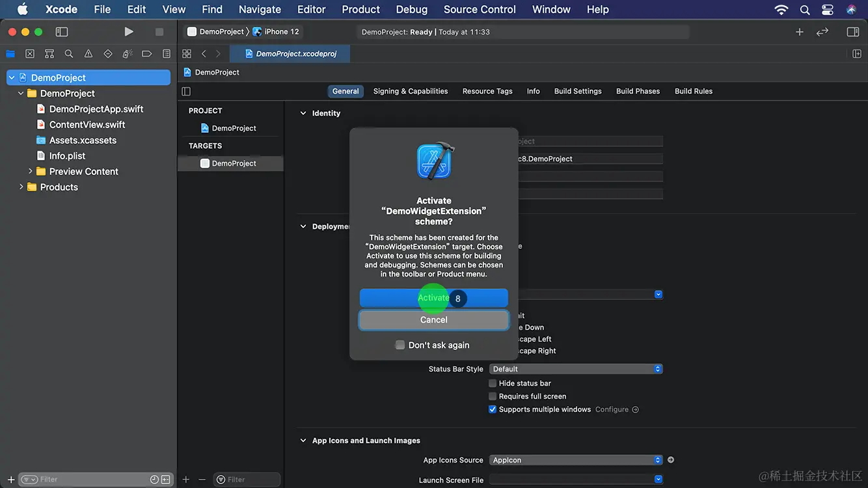Screen dimensions: 868x488
Task: Toggle the navigator sidebar icon
Action: (x=62, y=32)
